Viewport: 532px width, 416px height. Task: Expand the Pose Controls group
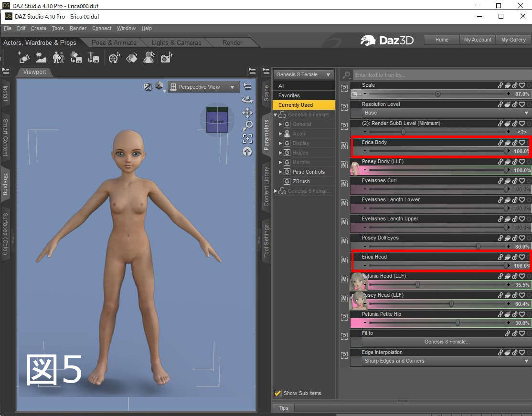click(x=280, y=172)
